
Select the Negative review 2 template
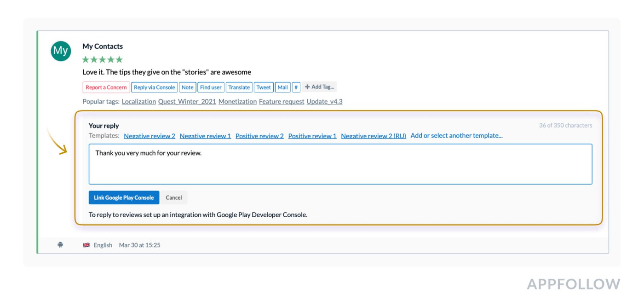pos(149,136)
